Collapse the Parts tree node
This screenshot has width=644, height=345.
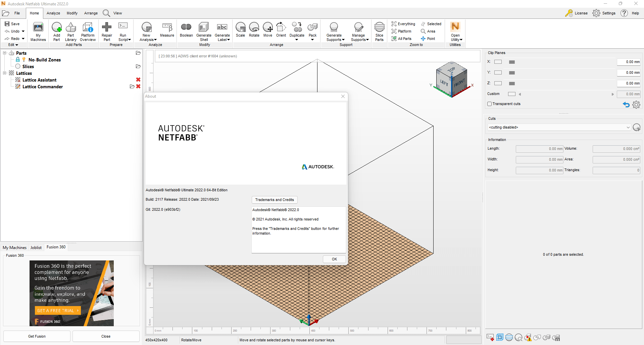click(x=5, y=53)
